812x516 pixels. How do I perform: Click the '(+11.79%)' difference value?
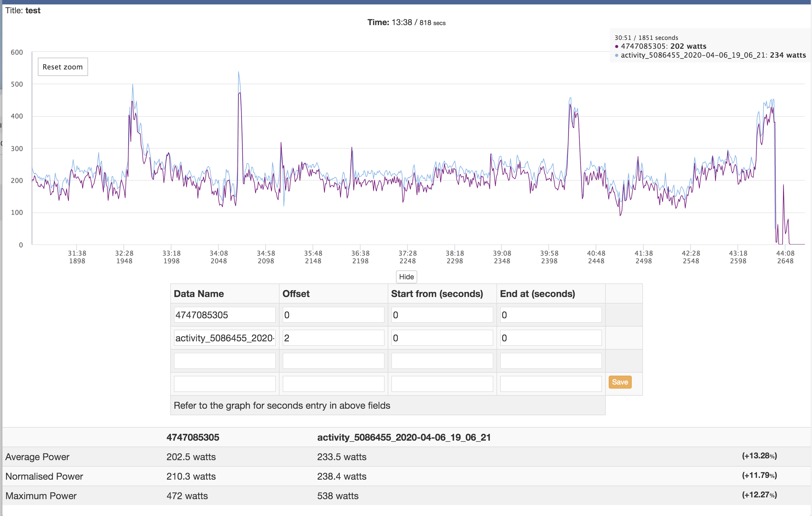[759, 476]
